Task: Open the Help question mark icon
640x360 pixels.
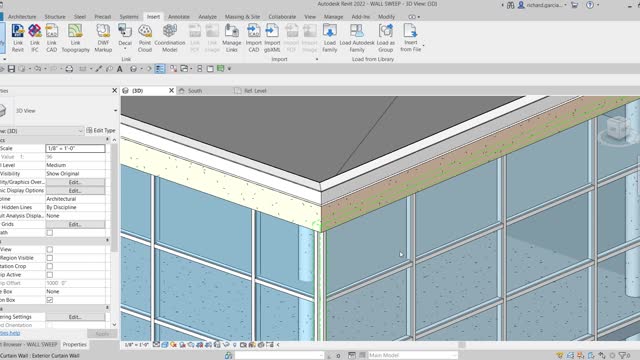Action: pyautogui.click(x=590, y=5)
